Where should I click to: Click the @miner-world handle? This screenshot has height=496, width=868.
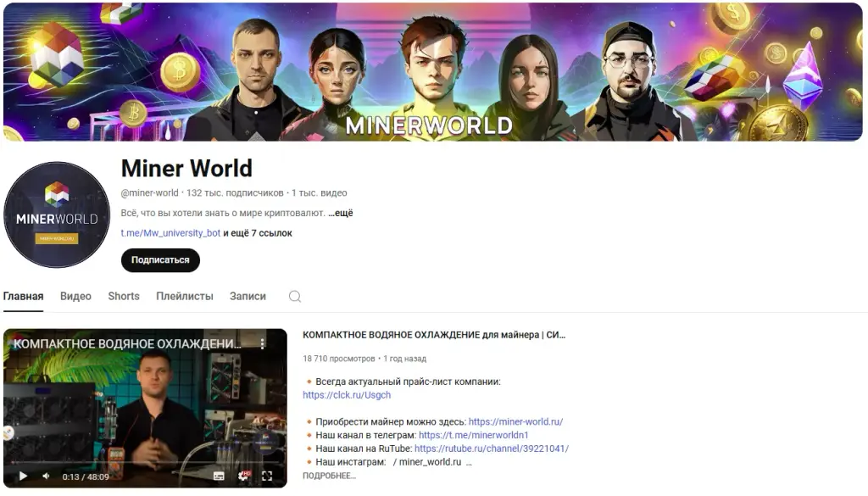(149, 192)
